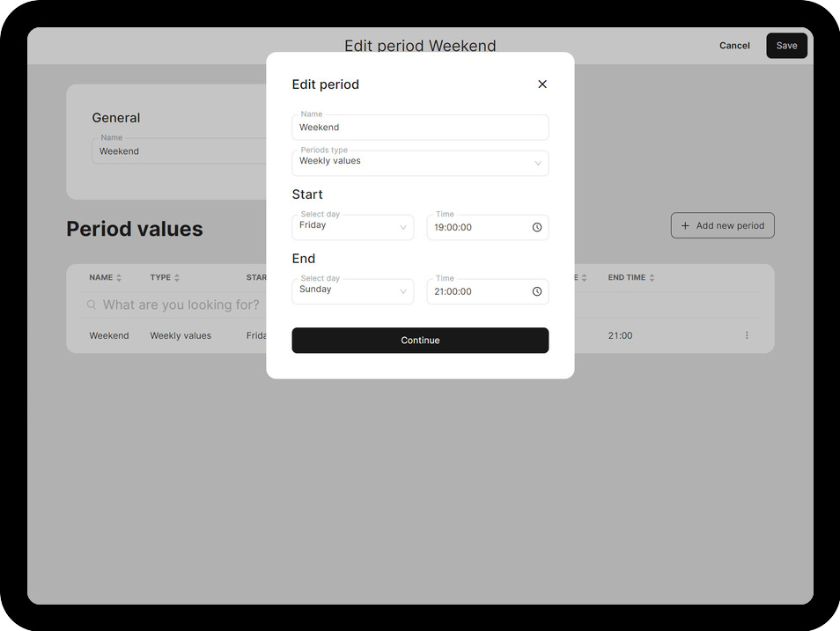This screenshot has width=840, height=631.
Task: Open the Periods type dropdown
Action: pos(420,163)
